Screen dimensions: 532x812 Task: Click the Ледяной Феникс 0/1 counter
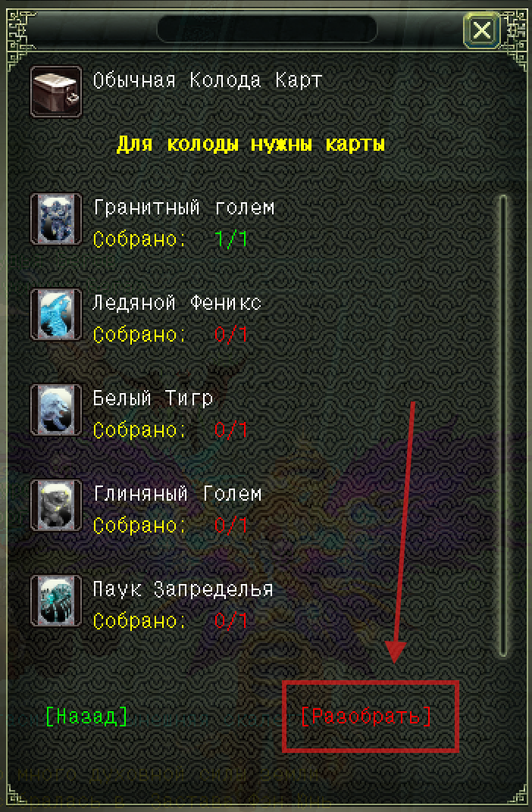pyautogui.click(x=231, y=335)
